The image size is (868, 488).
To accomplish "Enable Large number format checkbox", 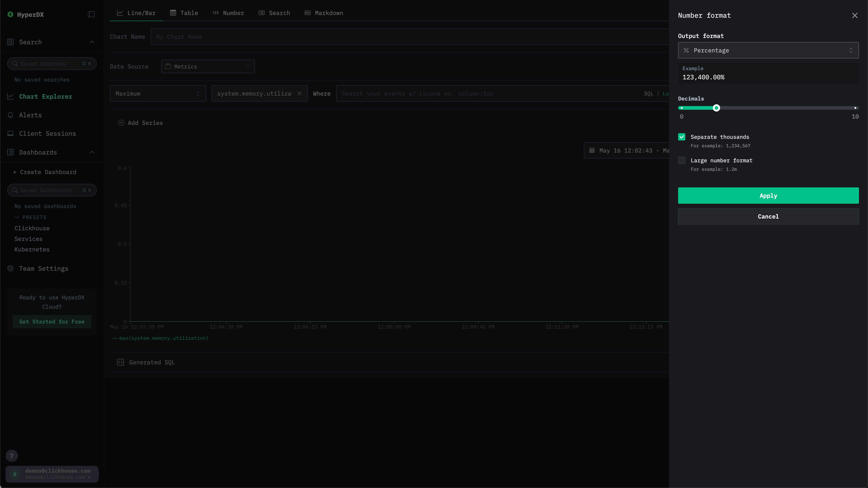I will click(x=682, y=161).
